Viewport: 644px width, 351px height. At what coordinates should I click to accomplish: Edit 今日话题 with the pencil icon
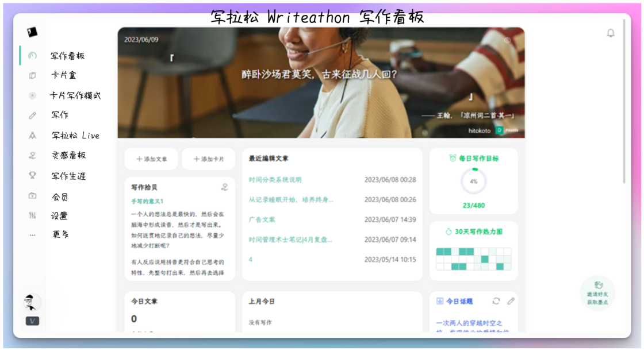click(510, 300)
